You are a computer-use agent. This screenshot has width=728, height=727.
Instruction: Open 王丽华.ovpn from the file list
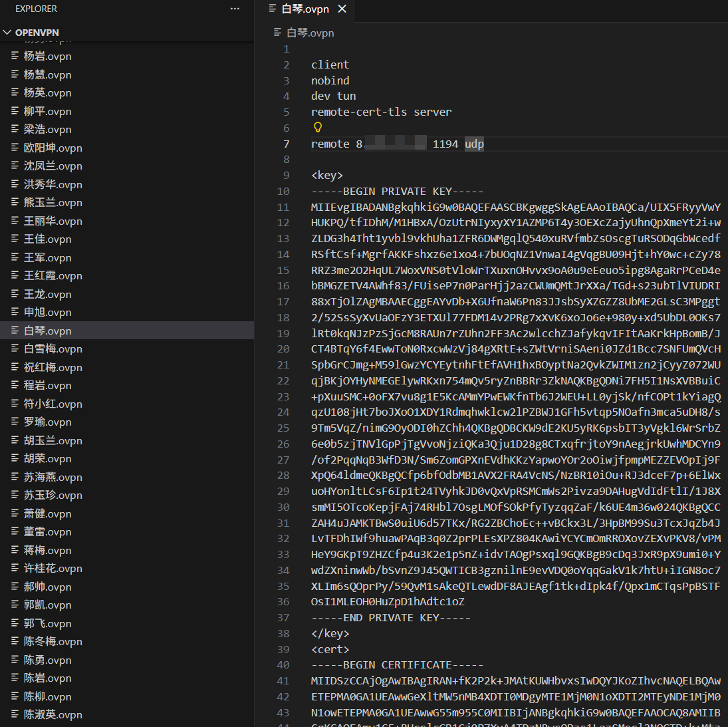coord(53,221)
